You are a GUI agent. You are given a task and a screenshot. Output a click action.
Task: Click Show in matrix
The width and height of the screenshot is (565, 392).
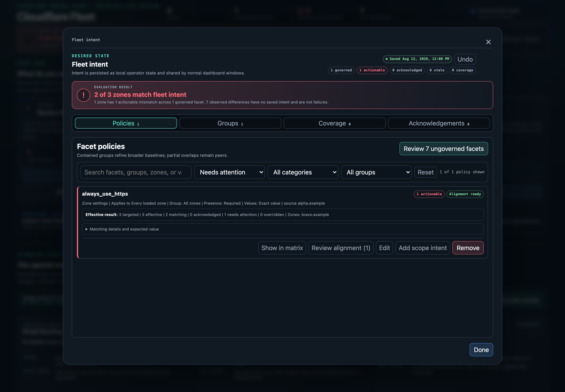pyautogui.click(x=282, y=248)
